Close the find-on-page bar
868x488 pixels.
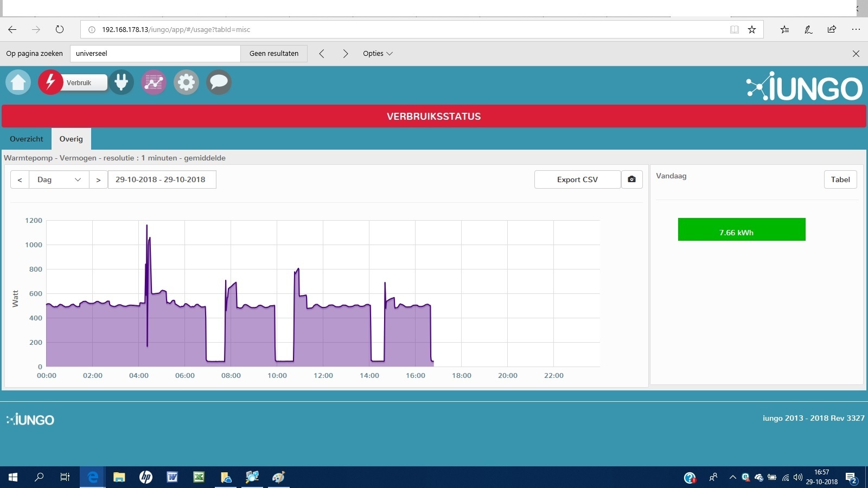pos(856,54)
